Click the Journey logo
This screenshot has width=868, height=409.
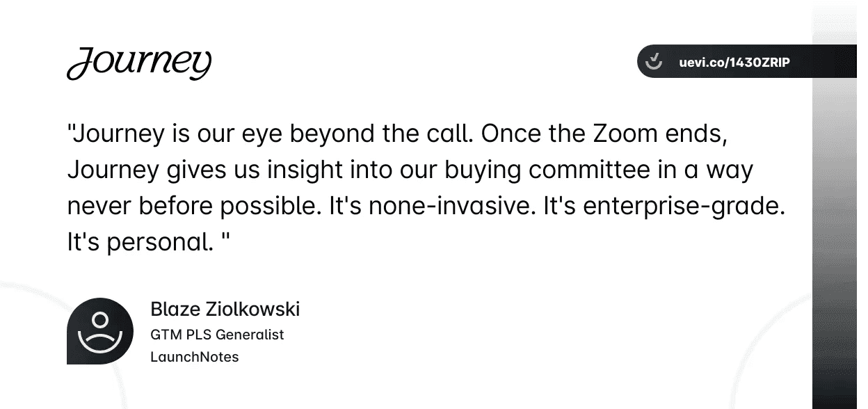(139, 63)
